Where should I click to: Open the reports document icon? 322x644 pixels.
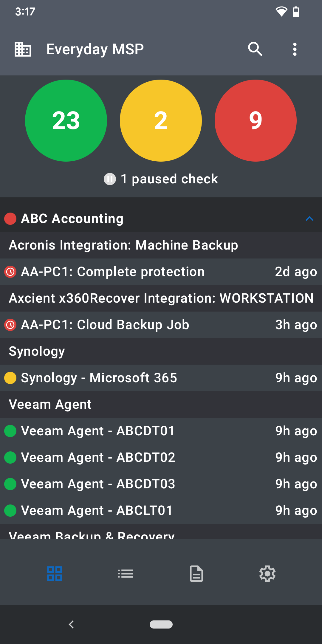[196, 574]
